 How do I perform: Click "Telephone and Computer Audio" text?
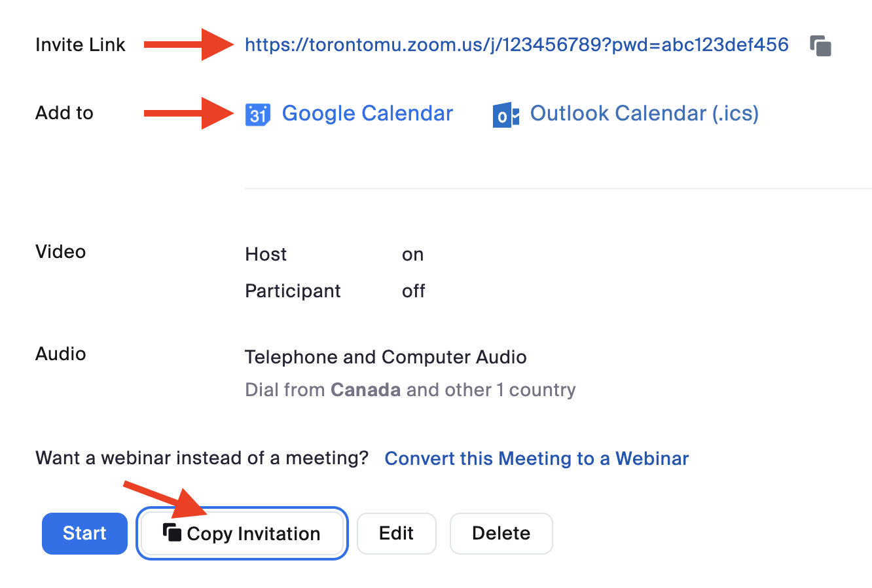pos(386,357)
